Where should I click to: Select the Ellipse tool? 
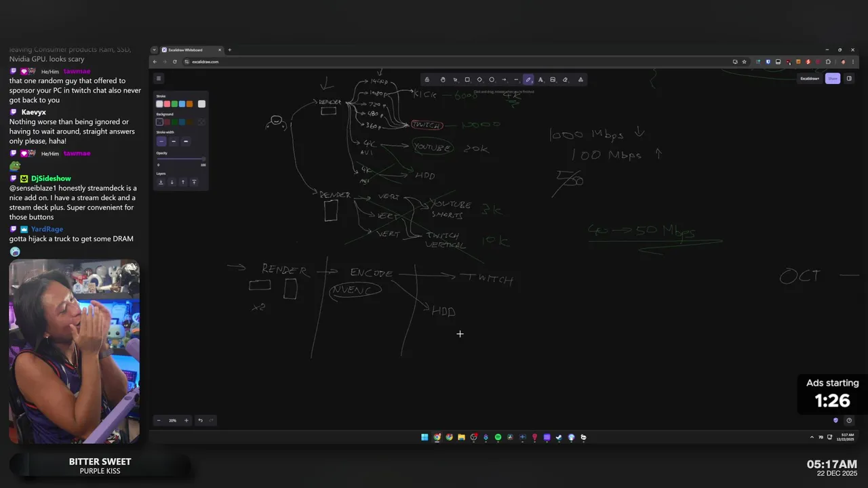pos(492,79)
